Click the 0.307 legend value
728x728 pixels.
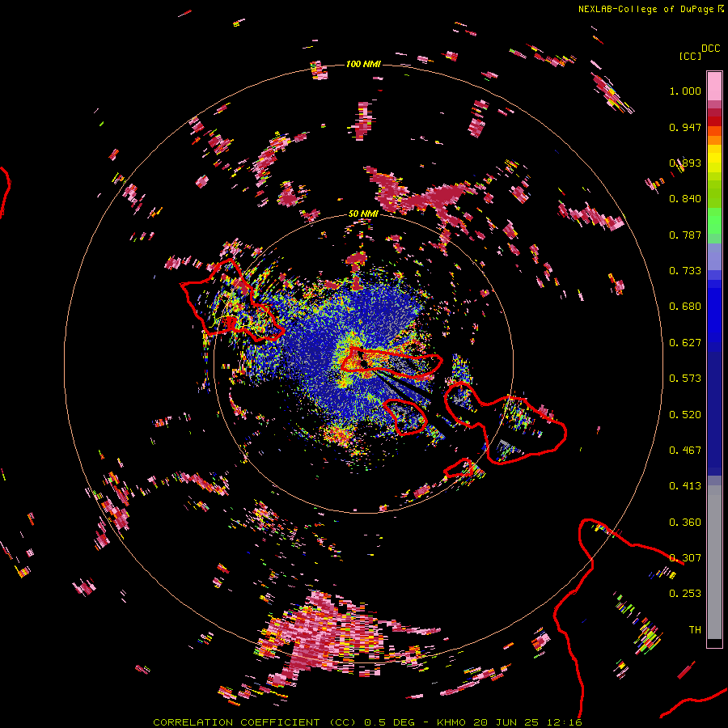(685, 558)
